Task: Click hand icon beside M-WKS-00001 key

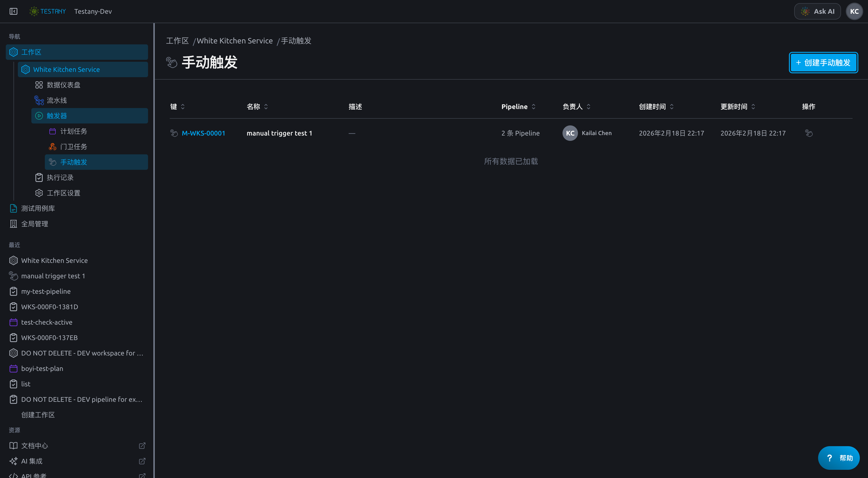Action: point(174,133)
